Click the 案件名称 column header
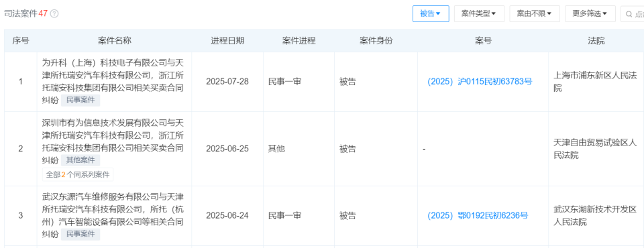 point(115,41)
